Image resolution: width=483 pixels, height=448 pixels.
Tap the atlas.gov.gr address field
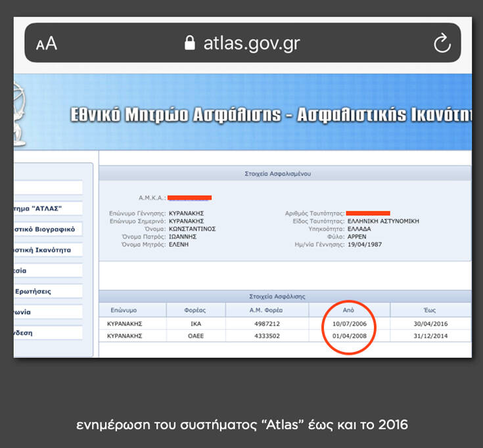pos(252,43)
